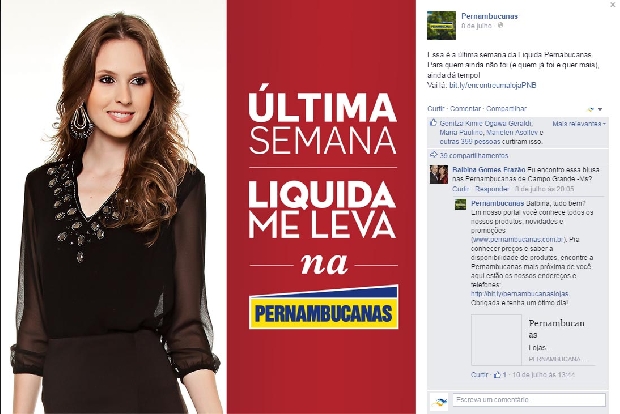620x414 pixels.
Task: Open Balbina Gomes Frazão's avatar
Action: [x=439, y=174]
